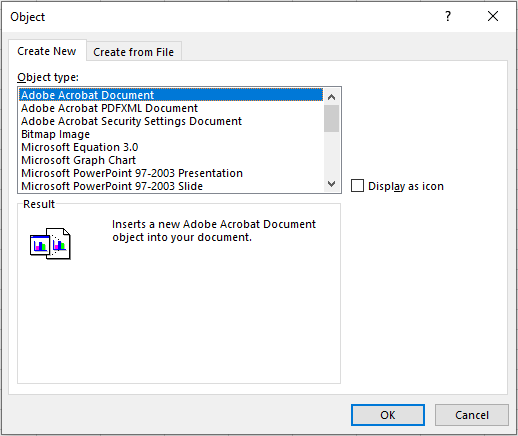
Task: Enable the Display as icon checkbox
Action: pos(357,186)
